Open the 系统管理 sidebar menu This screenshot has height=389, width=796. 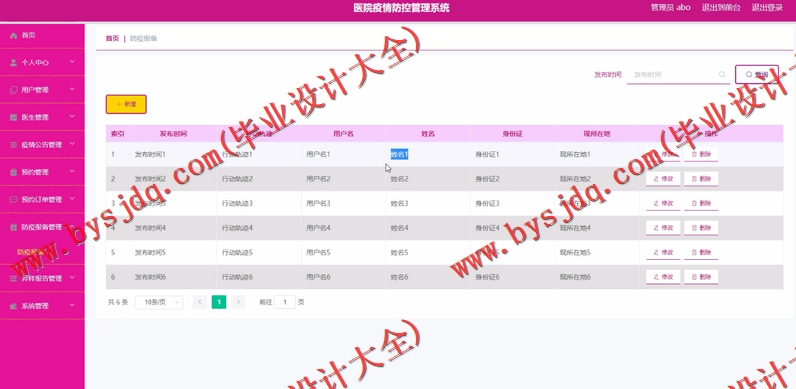pyautogui.click(x=42, y=307)
